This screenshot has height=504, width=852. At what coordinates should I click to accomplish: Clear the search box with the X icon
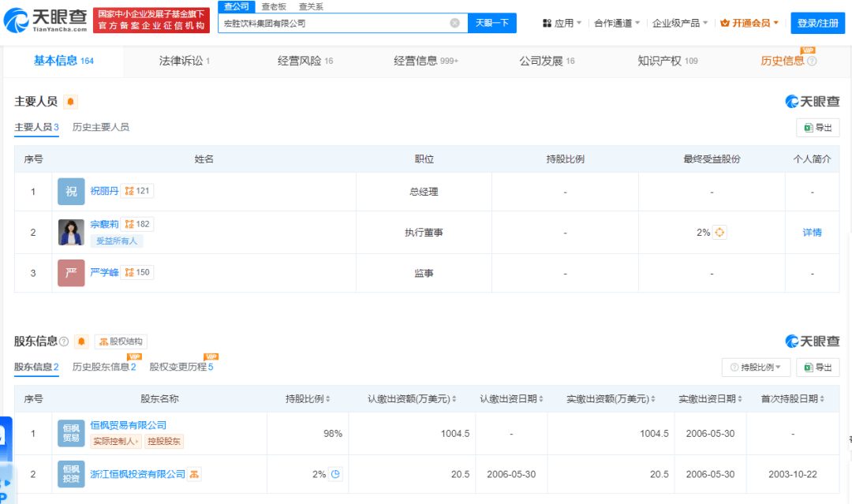pos(455,23)
